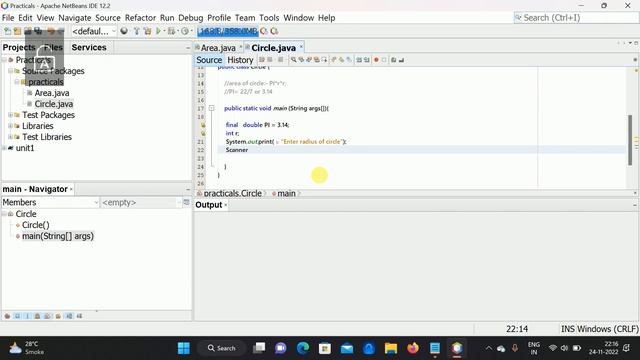Click the Search (Ctrl+I) field

(x=576, y=18)
